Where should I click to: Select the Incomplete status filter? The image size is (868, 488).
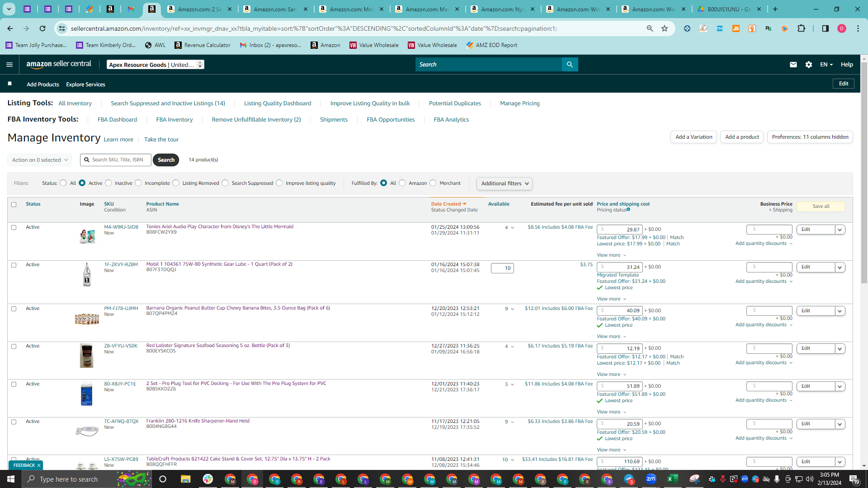(x=138, y=183)
